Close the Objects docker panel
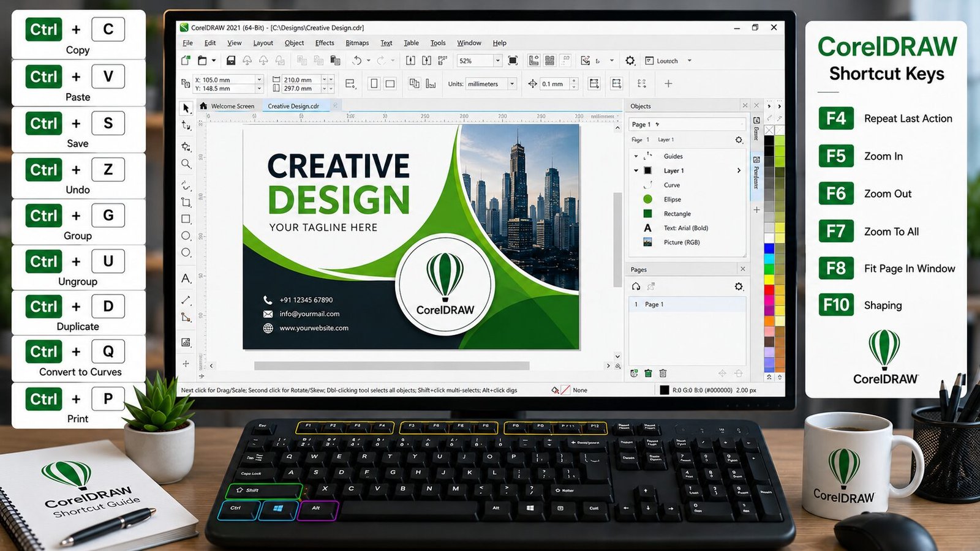The width and height of the screenshot is (980, 551). point(745,106)
